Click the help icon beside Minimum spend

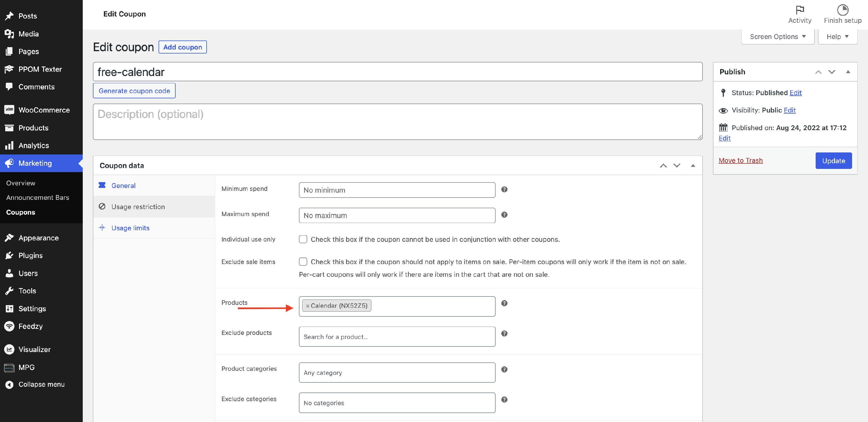tap(504, 189)
